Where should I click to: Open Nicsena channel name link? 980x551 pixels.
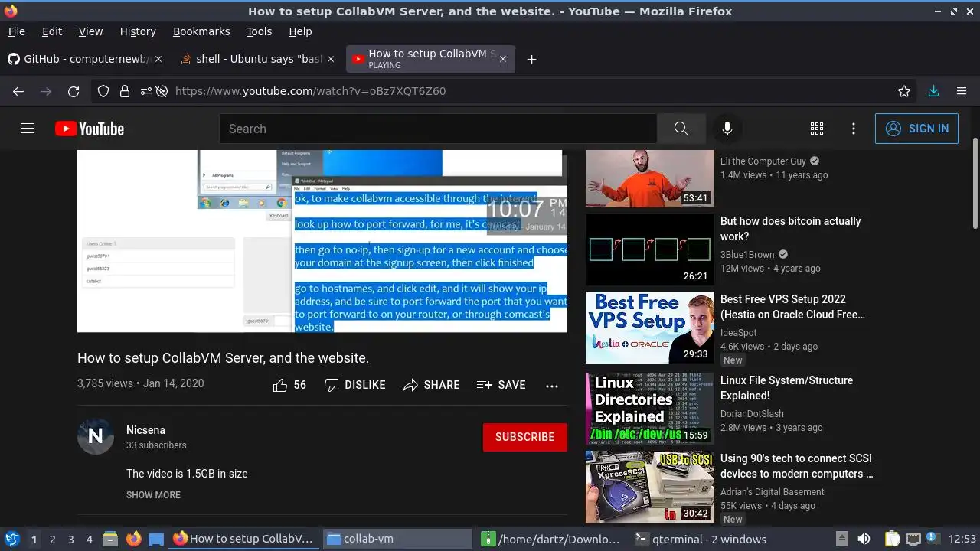pos(145,430)
